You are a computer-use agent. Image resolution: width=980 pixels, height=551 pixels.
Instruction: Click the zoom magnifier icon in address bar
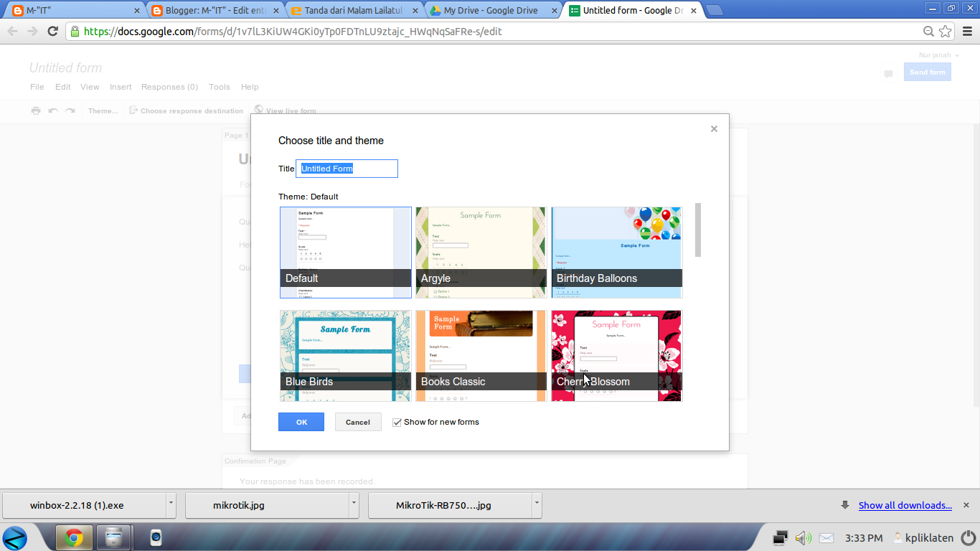pyautogui.click(x=928, y=31)
